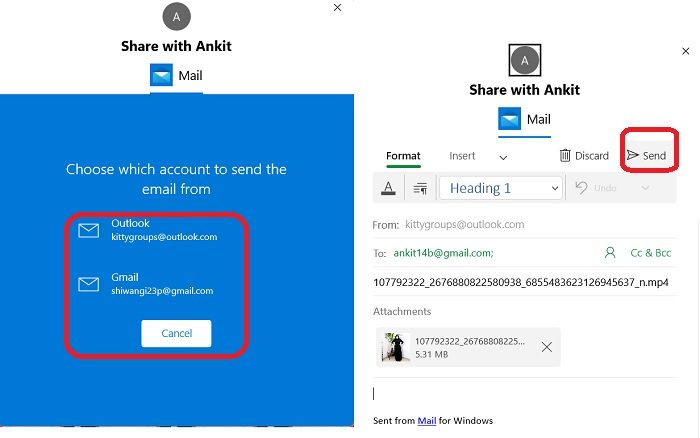Image resolution: width=700 pixels, height=438 pixels.
Task: Click Ankit's avatar in right dialog
Action: pos(525,60)
